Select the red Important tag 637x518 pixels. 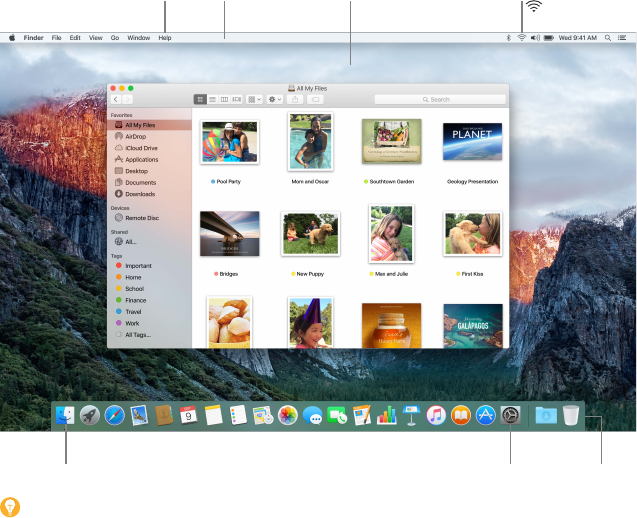click(139, 266)
